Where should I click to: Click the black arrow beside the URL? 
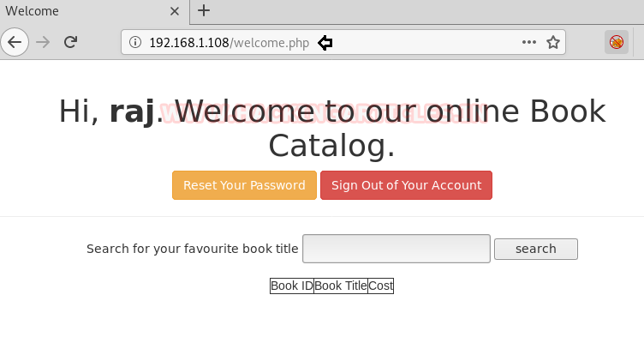pos(325,43)
